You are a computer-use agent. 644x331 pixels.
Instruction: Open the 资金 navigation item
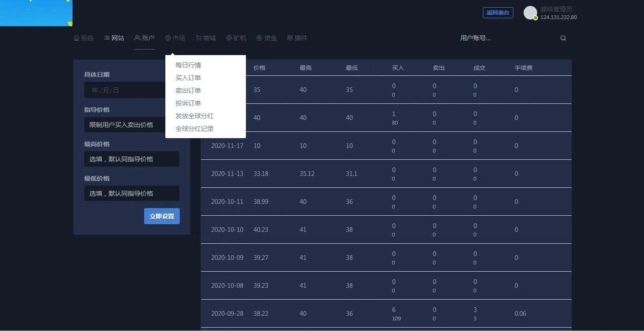click(267, 38)
